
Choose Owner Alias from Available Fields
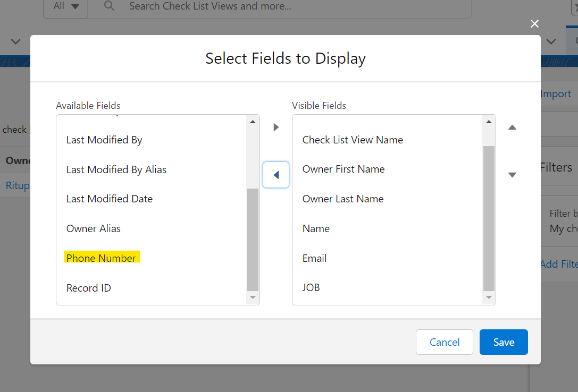pos(94,228)
